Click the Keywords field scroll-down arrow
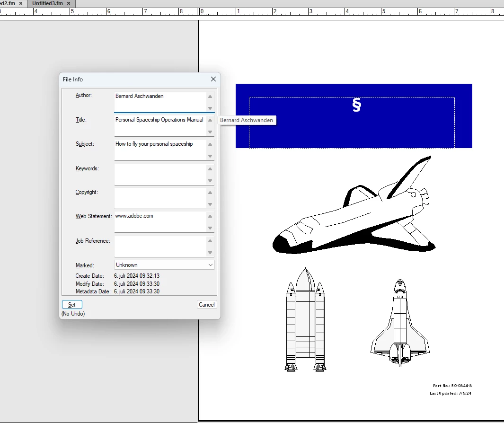This screenshot has height=423, width=504. click(x=210, y=181)
